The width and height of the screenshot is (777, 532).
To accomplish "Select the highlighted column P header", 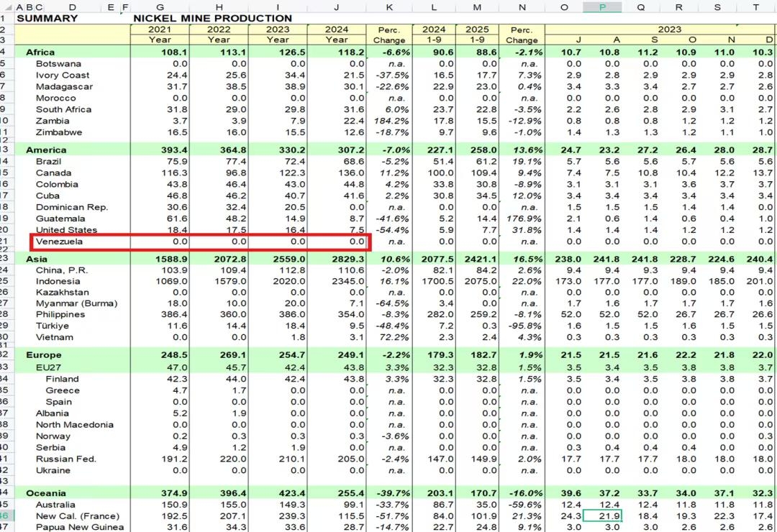I will click(601, 6).
